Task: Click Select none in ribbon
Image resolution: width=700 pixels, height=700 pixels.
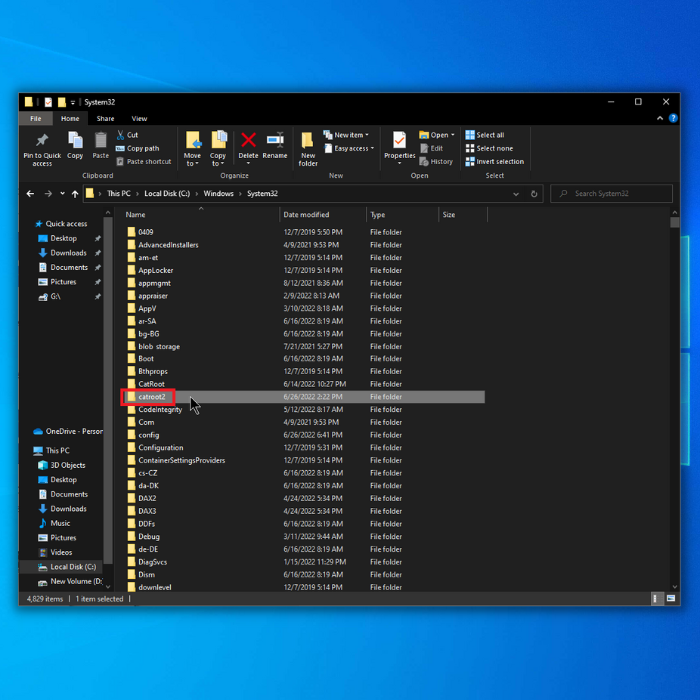Action: pos(489,148)
